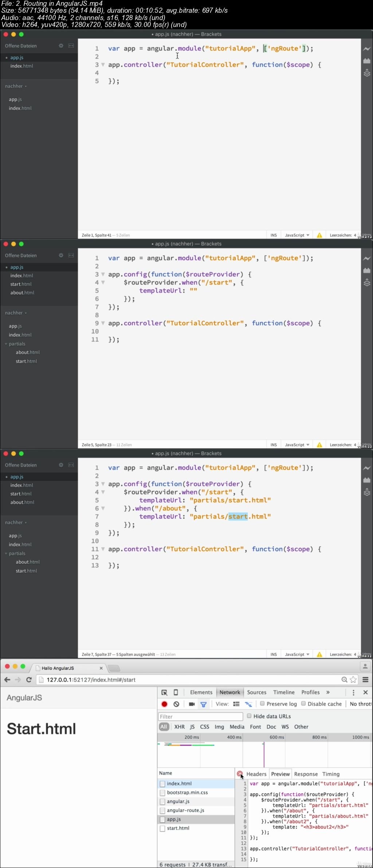The image size is (373, 868).
Task: Switch to large request rows view icon
Action: pyautogui.click(x=236, y=704)
